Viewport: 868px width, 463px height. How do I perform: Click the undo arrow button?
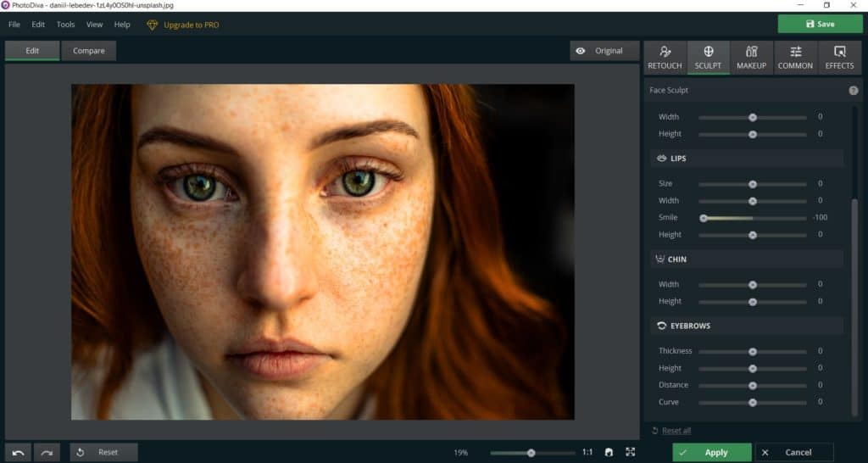pos(19,453)
